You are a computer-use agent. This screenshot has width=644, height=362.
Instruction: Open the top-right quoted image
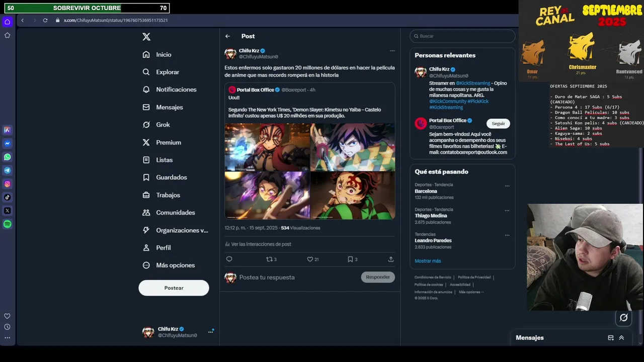click(353, 147)
